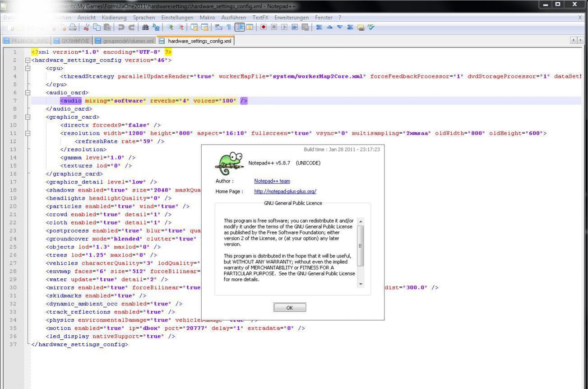Open the Notepad++ team author link

point(272,181)
